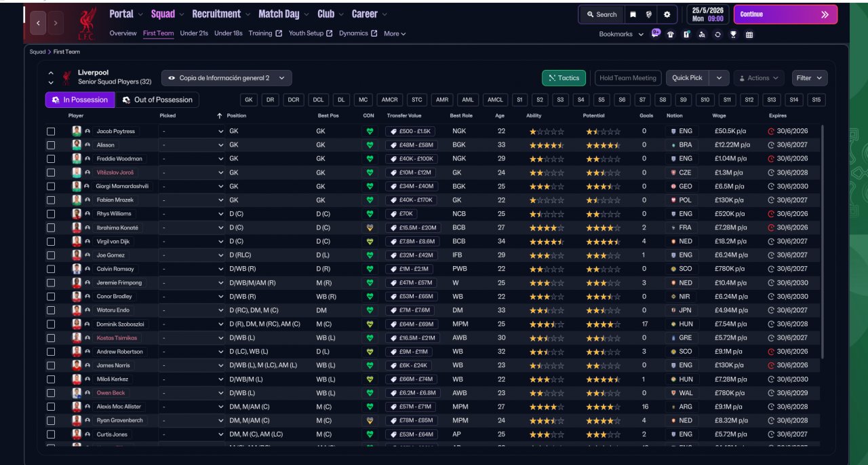Screen dimensions: 868x465
Task: Open the view dropdown Copia de Información general 2
Action: [x=226, y=78]
